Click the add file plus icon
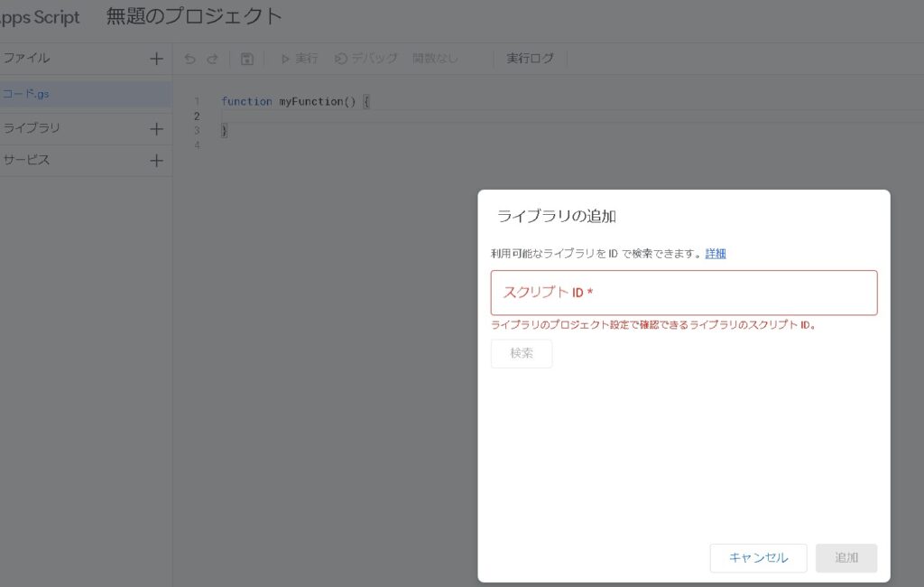Screen dimensions: 924x587 (x=156, y=59)
